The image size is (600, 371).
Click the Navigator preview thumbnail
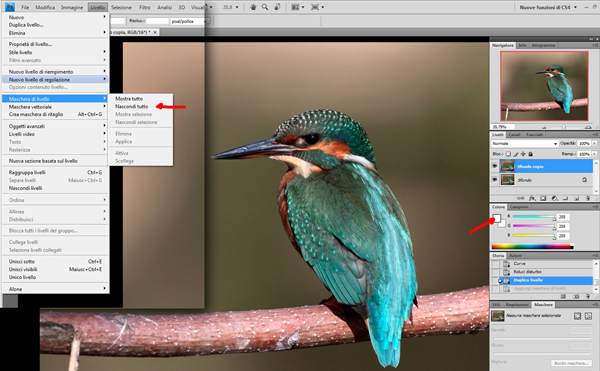[545, 86]
